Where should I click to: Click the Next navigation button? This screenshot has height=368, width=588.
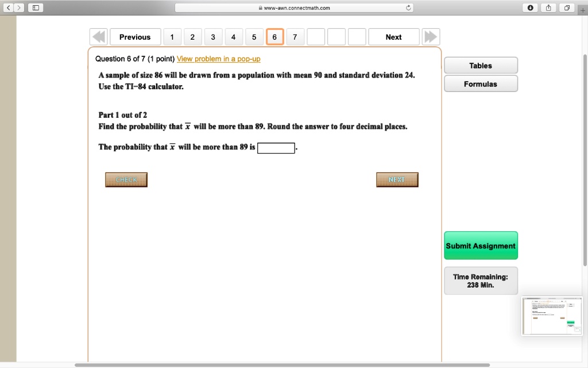point(393,36)
